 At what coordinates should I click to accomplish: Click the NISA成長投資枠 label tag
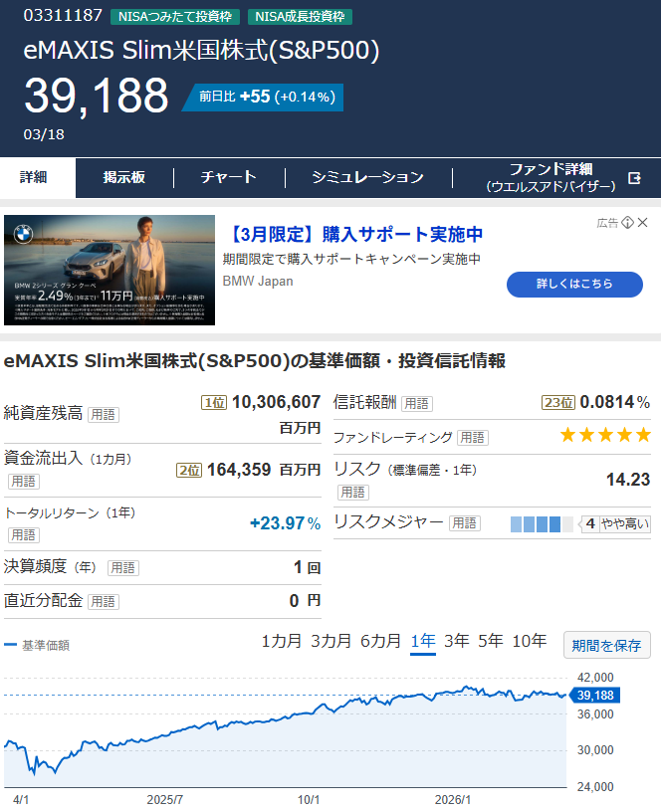(301, 17)
